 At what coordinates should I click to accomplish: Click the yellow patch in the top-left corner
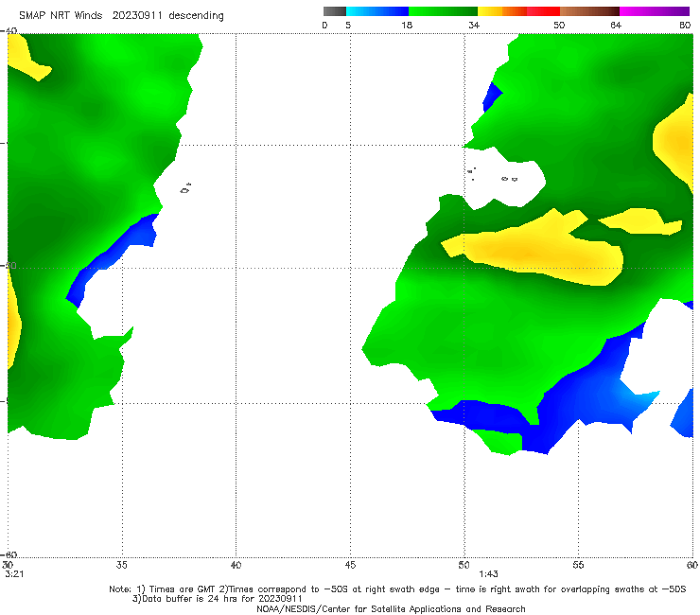pos(25,57)
